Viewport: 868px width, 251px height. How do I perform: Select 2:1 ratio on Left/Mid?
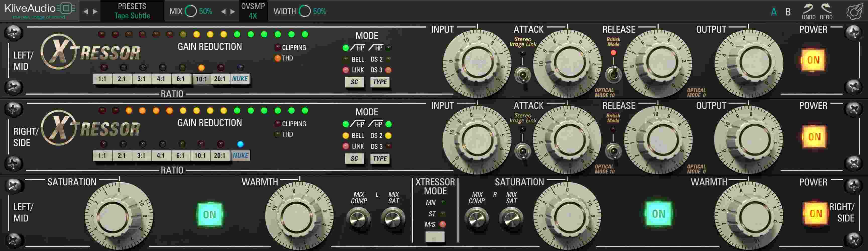point(122,79)
